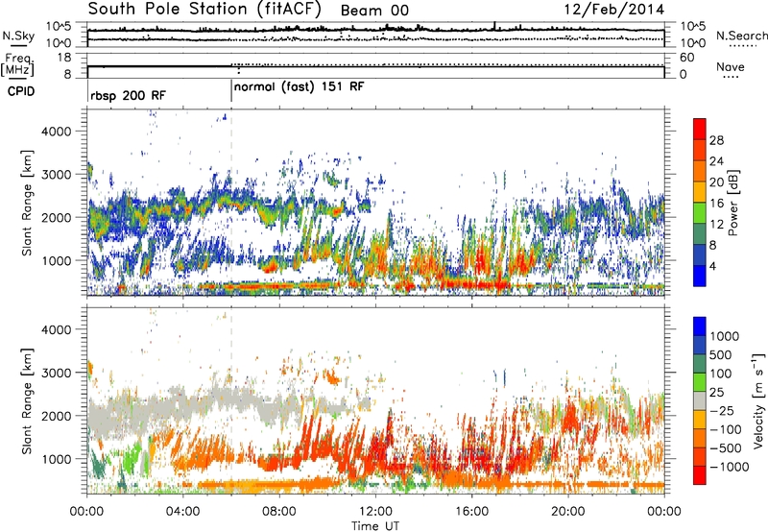Click the '4' tick on power colorbar
The image size is (768, 532).
pos(713,266)
